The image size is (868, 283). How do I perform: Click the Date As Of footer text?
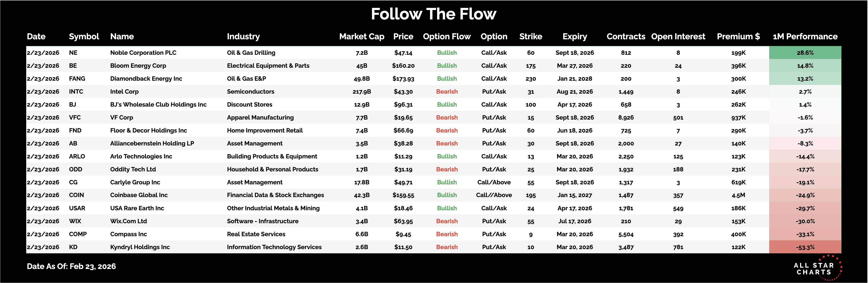[x=71, y=266]
